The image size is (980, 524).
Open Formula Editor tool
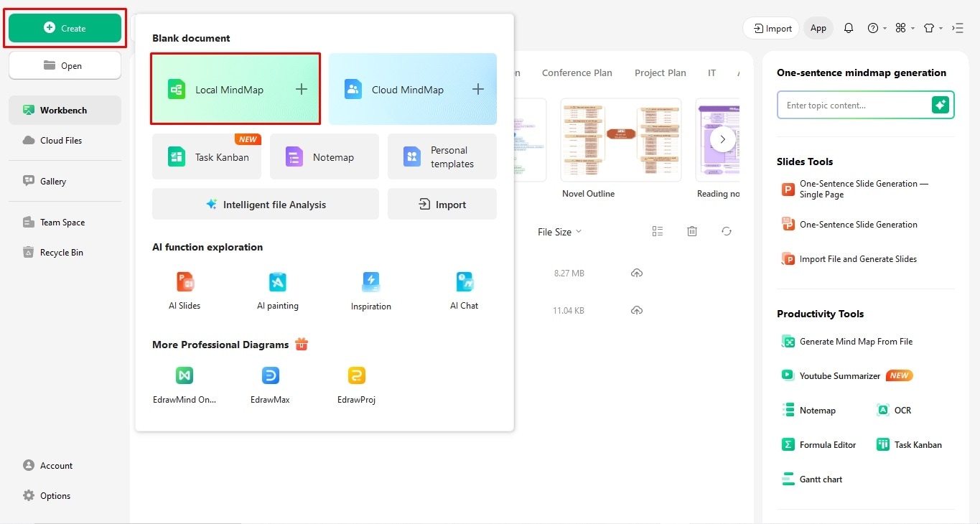point(819,444)
